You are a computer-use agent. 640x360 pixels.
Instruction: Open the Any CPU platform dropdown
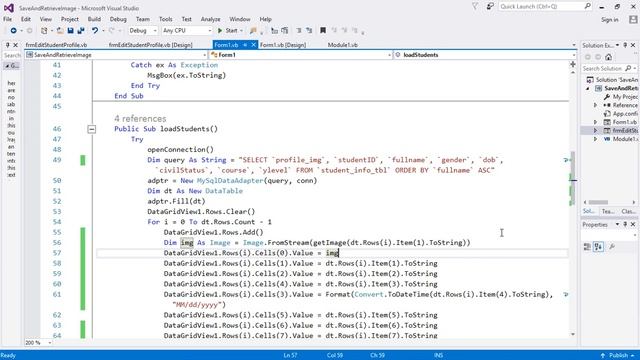click(187, 31)
